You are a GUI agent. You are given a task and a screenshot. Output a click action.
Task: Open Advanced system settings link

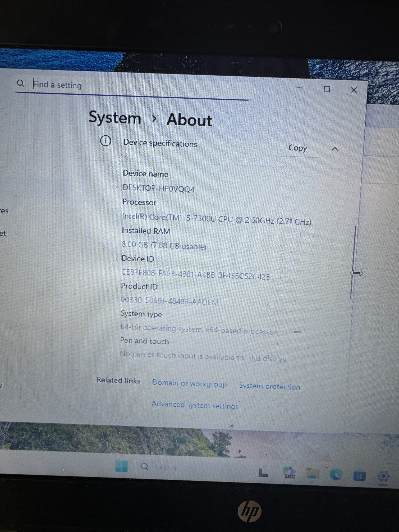(195, 405)
